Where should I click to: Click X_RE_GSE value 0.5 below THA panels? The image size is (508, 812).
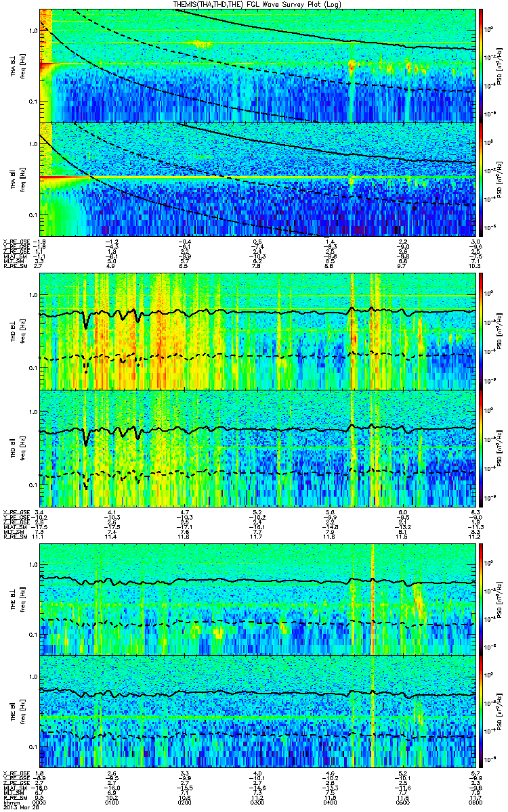coord(257,242)
